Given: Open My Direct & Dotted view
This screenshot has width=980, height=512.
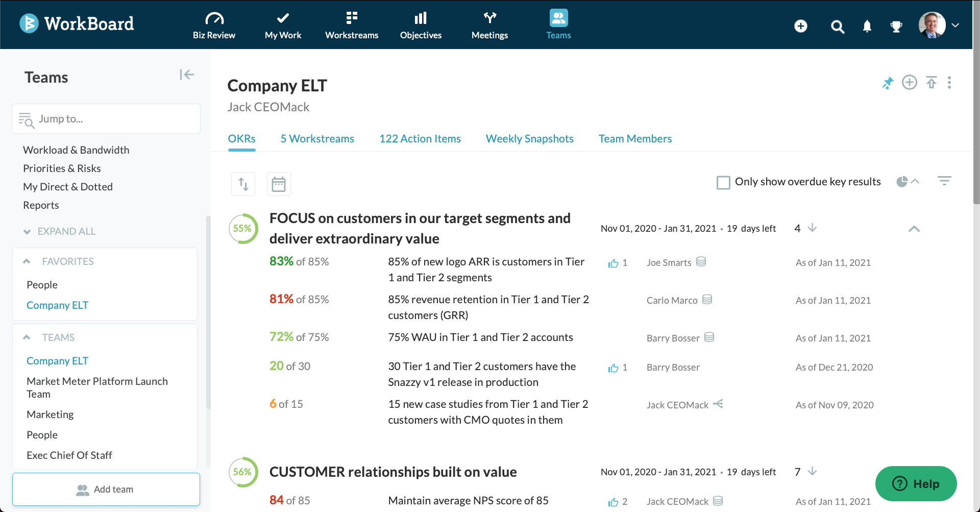Looking at the screenshot, I should (x=68, y=187).
